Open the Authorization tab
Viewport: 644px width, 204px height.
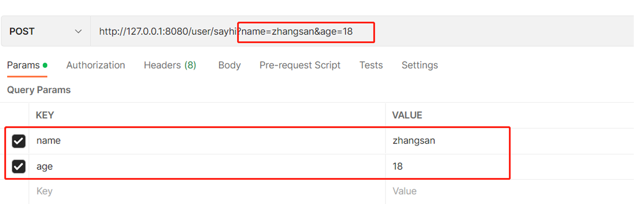pos(95,65)
